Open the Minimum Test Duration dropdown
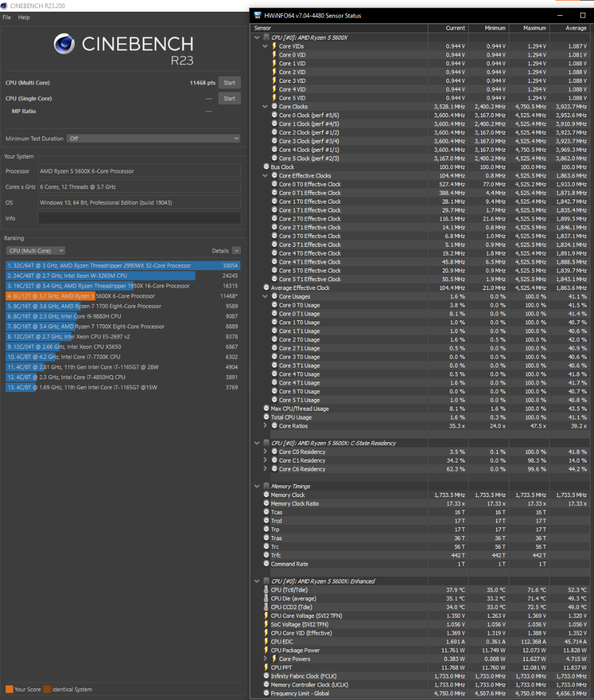 (x=153, y=139)
